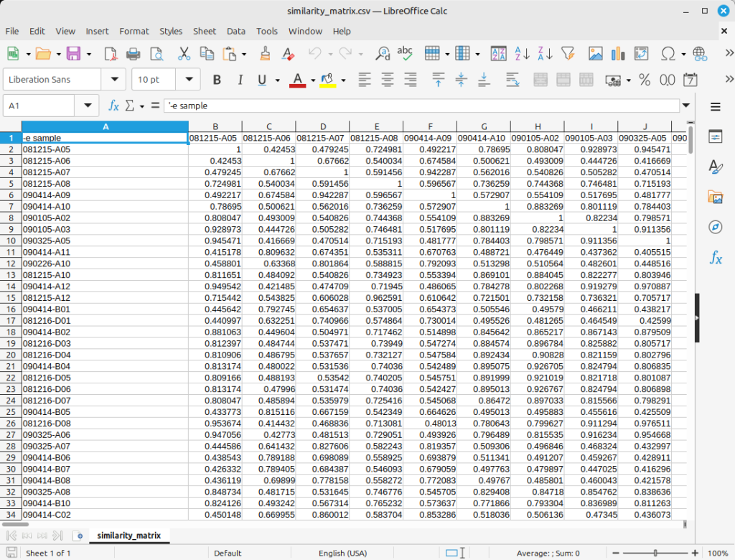
Task: Open the Data menu
Action: [x=235, y=31]
